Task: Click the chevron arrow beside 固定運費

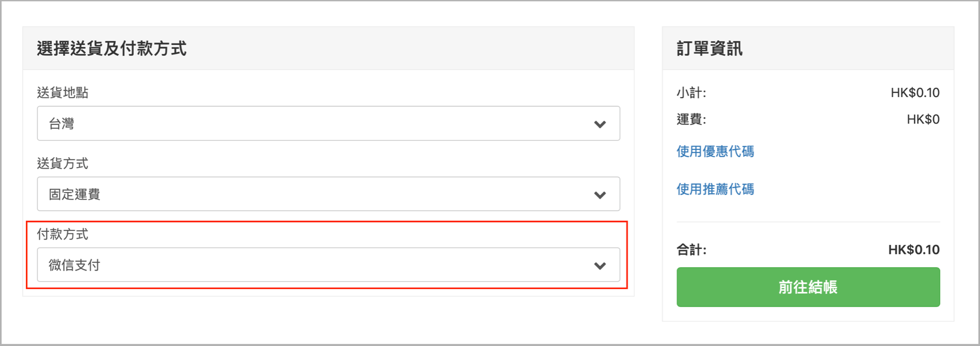Action: point(600,195)
